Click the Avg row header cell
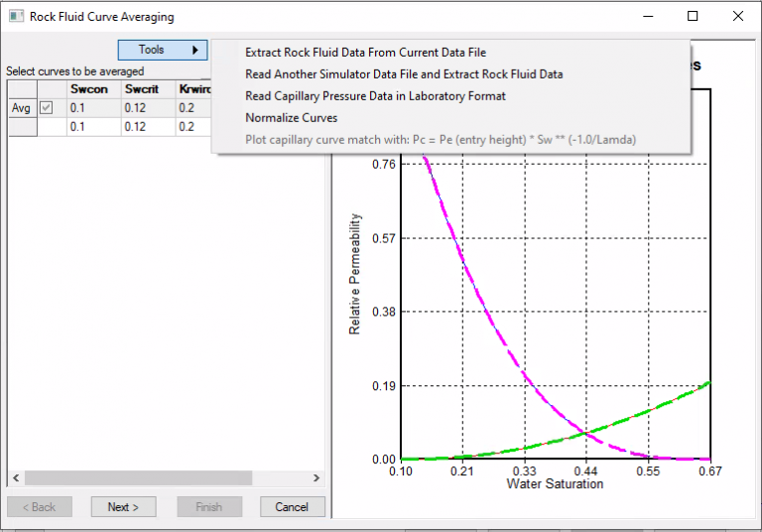Image resolution: width=762 pixels, height=532 pixels. click(21, 108)
